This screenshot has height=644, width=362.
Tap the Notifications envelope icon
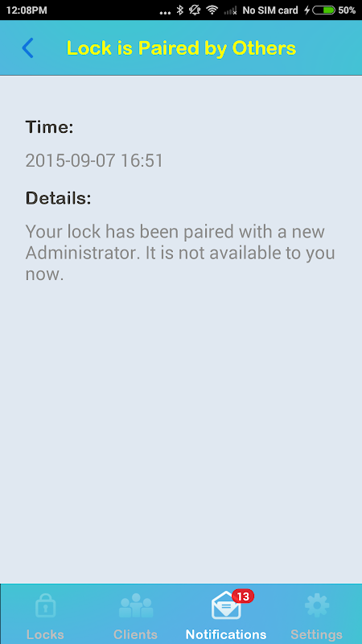(x=226, y=607)
